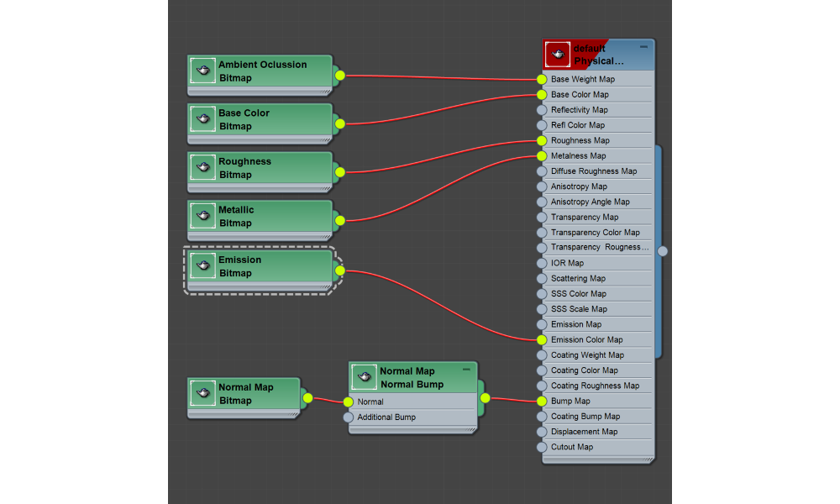
Task: Click the Reflectivity Map input socket
Action: coord(542,110)
